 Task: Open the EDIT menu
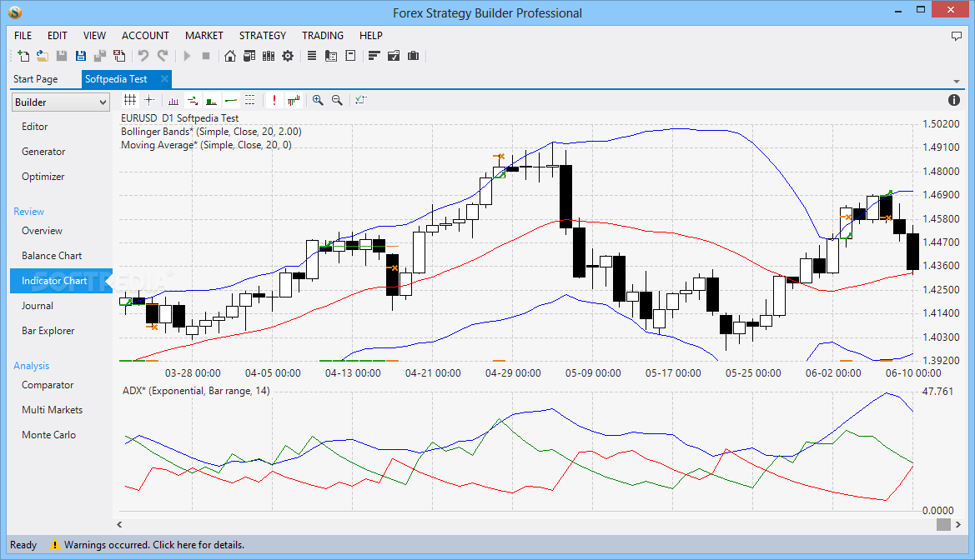click(x=58, y=36)
